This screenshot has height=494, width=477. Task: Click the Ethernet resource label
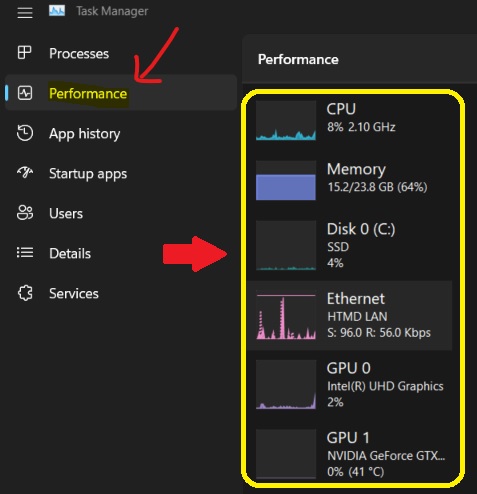pyautogui.click(x=356, y=299)
